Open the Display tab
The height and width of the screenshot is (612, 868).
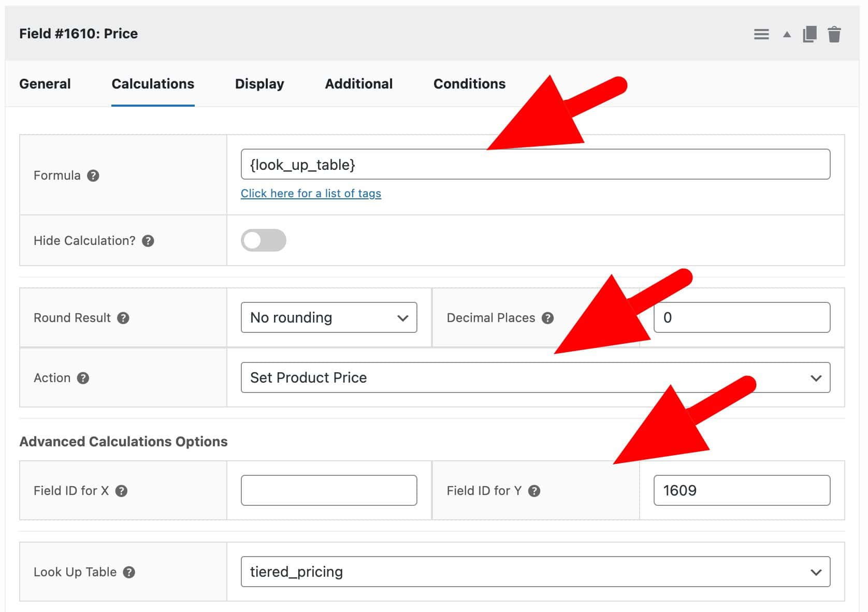click(x=259, y=84)
